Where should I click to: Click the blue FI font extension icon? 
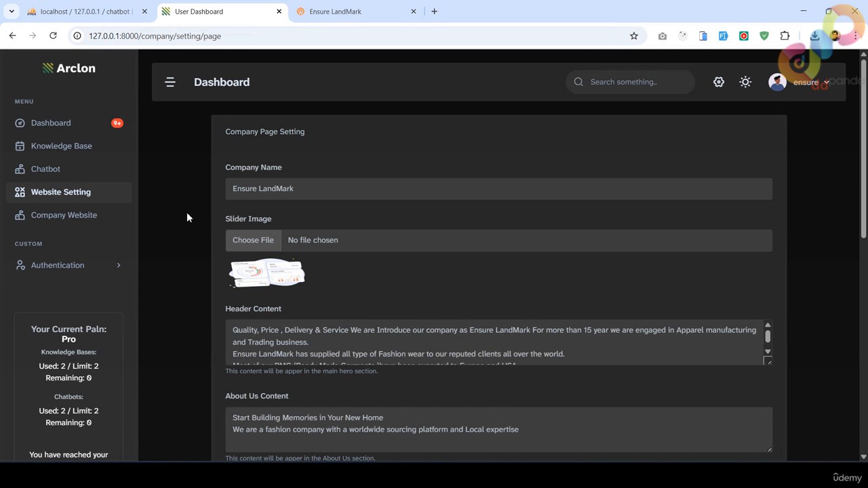pyautogui.click(x=724, y=36)
